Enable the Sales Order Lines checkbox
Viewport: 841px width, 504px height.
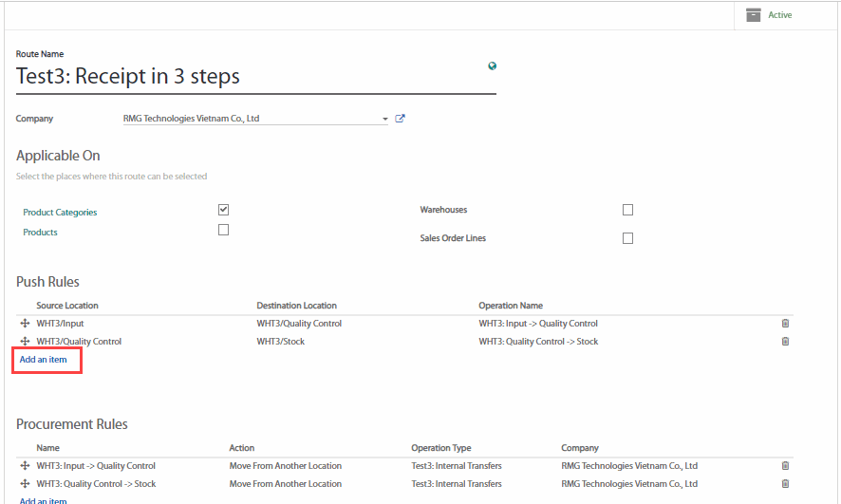[627, 238]
